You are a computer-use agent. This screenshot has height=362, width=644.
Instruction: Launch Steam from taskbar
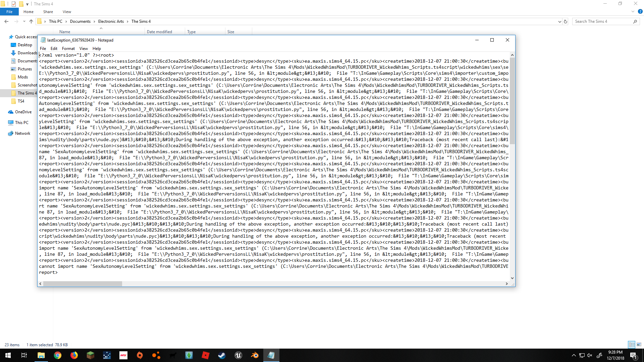(x=222, y=355)
